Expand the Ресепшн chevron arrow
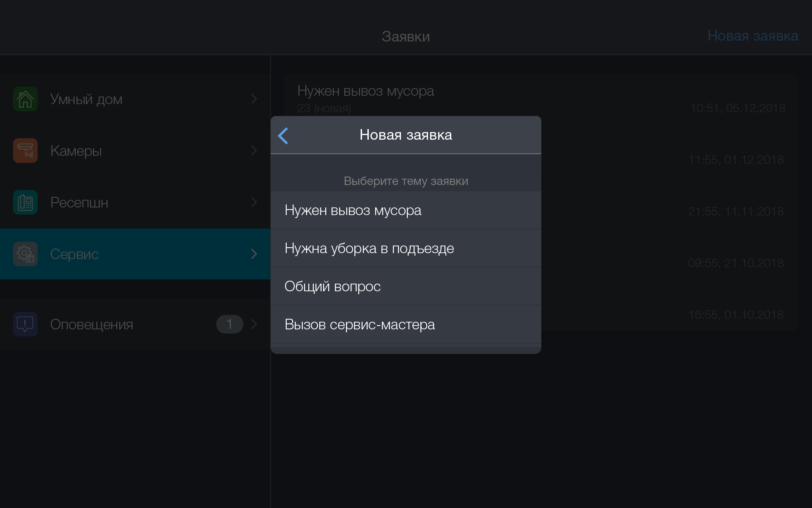Image resolution: width=812 pixels, height=508 pixels. click(x=254, y=202)
